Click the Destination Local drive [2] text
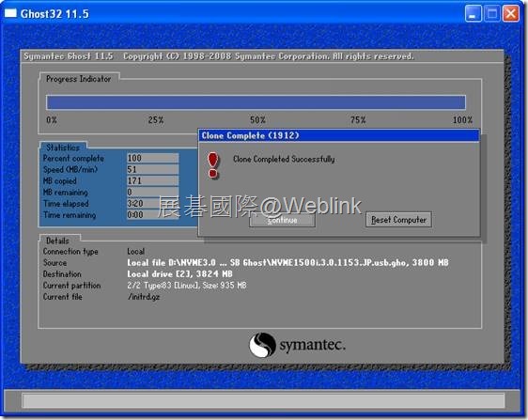The width and height of the screenshot is (528, 420). coord(179,273)
